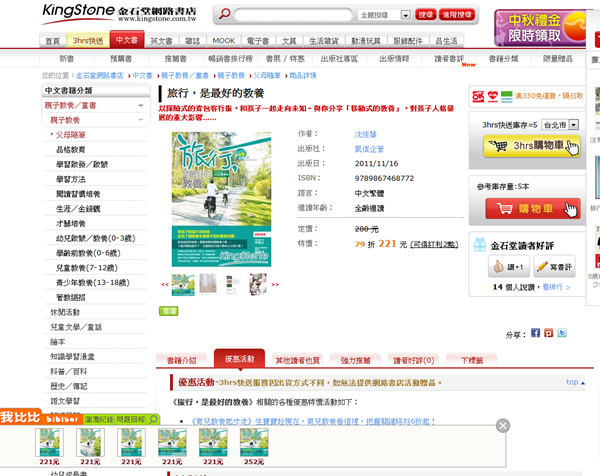Click the bibiber search magnifier icon

tap(153, 419)
